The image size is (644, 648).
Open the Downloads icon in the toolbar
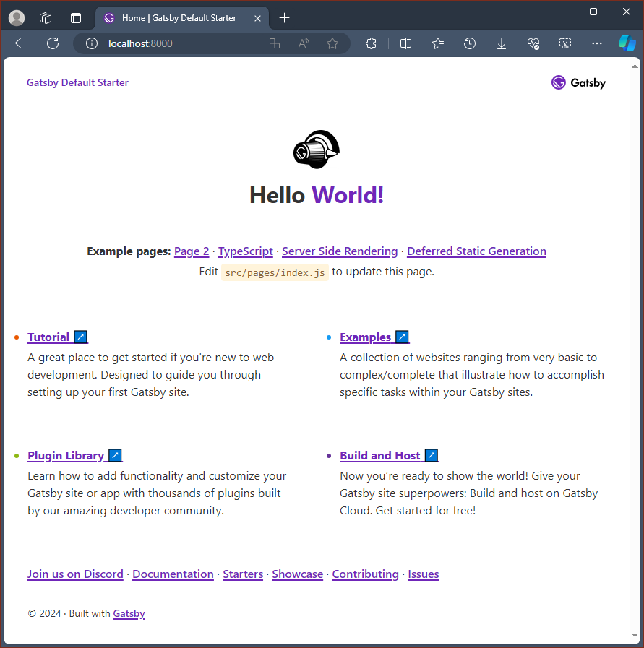point(502,43)
